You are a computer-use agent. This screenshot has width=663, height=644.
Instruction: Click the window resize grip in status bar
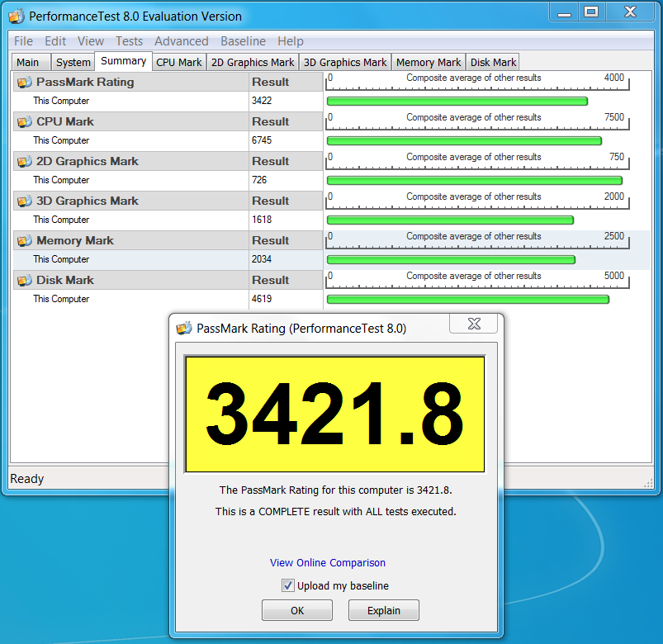click(648, 482)
